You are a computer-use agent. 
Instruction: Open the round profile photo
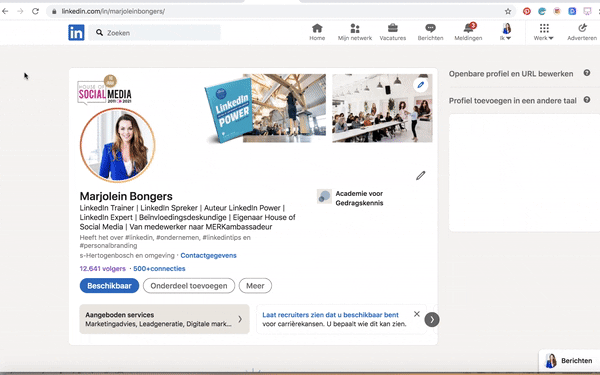[118, 145]
